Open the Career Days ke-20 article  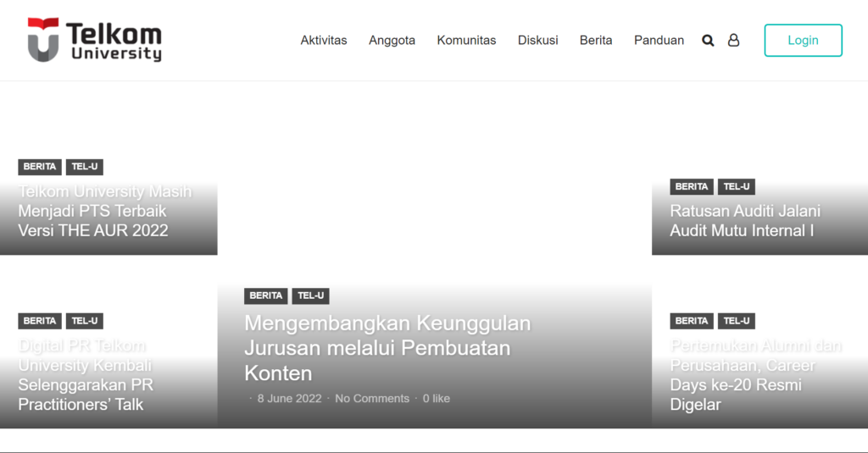(x=755, y=375)
